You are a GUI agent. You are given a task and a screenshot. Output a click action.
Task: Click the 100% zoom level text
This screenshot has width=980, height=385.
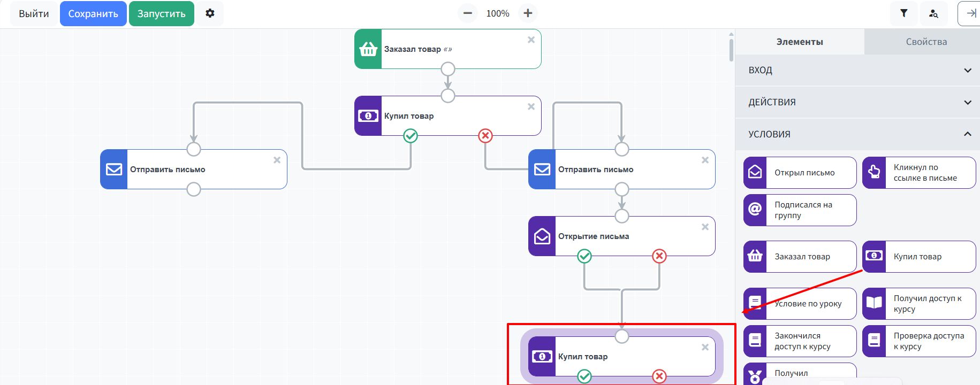[x=498, y=14]
